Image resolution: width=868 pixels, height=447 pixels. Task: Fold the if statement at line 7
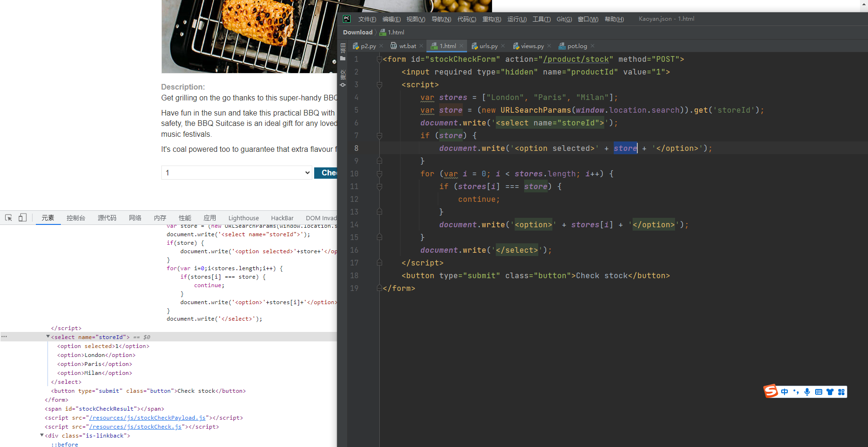click(379, 135)
